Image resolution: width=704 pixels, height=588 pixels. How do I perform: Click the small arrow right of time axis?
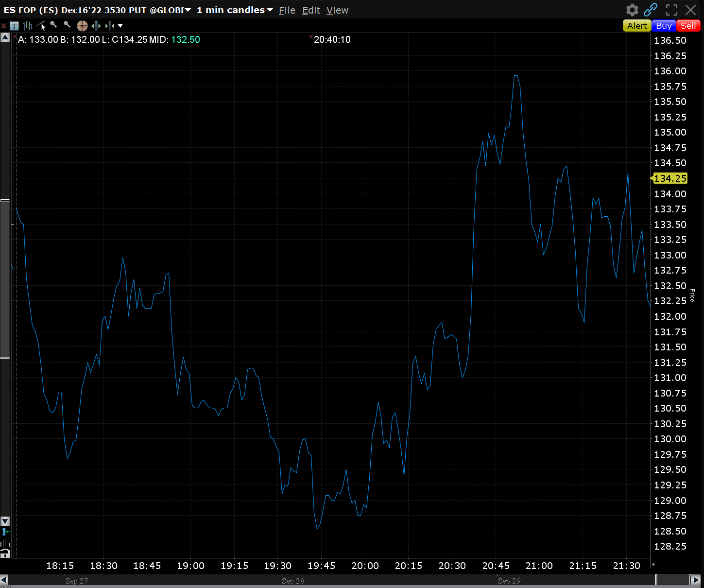(x=653, y=565)
